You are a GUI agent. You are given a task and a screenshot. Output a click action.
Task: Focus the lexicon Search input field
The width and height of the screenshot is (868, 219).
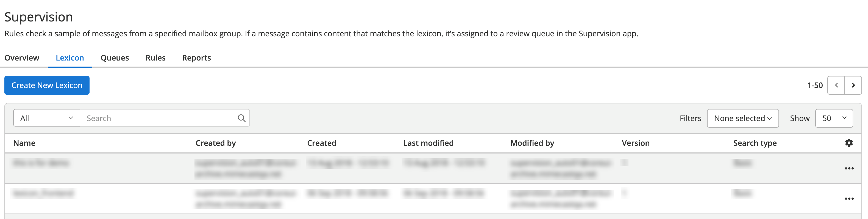pos(158,118)
